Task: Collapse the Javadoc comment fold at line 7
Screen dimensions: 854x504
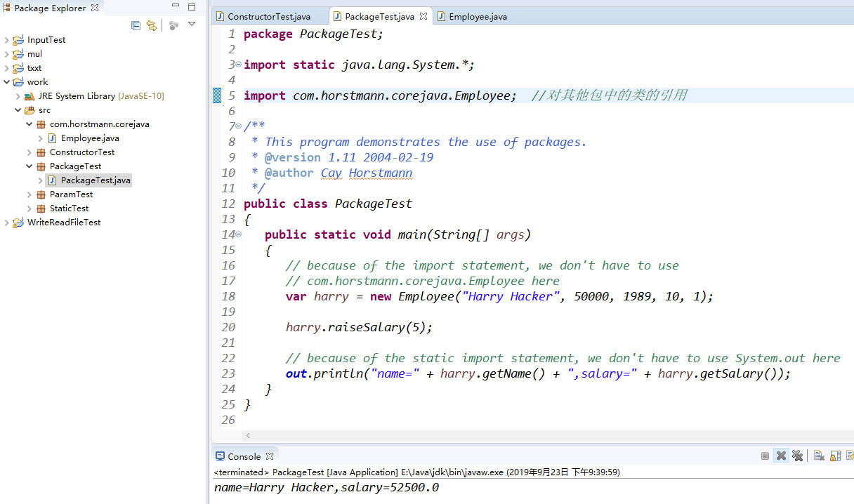Action: [x=238, y=126]
